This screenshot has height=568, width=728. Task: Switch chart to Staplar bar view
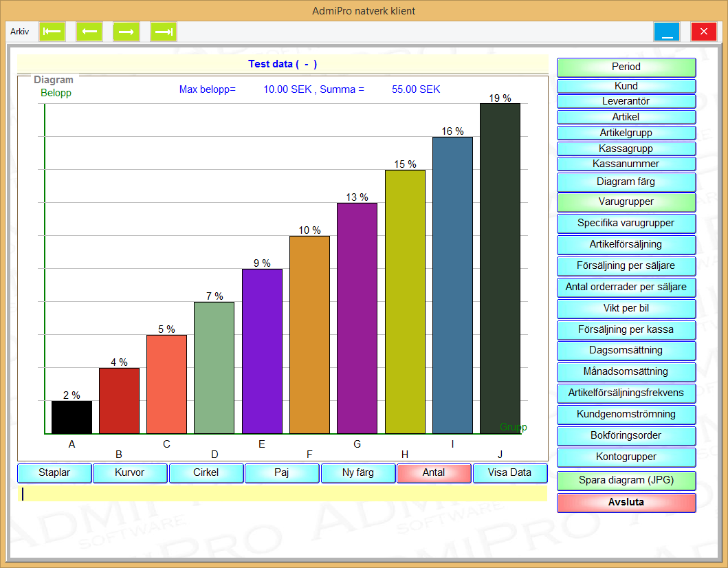coord(54,473)
